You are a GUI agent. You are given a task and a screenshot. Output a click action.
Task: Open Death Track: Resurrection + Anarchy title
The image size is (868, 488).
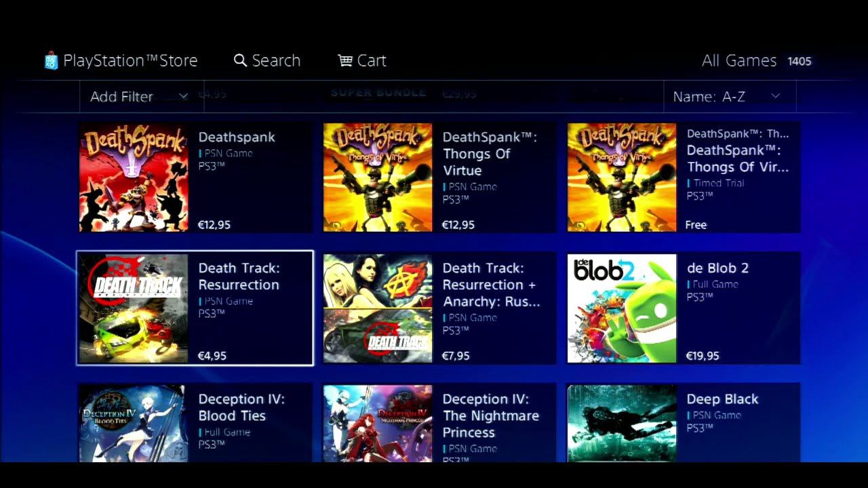(x=492, y=285)
